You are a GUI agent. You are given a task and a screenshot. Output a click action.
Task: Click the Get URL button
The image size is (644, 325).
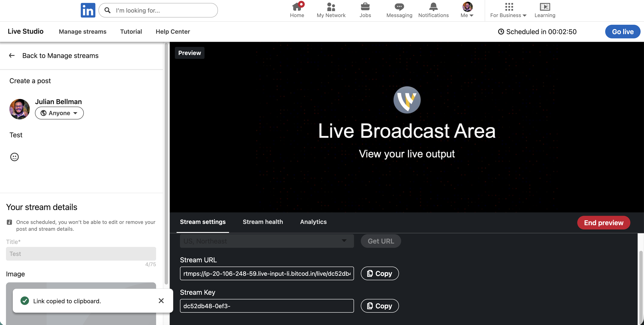[381, 241]
